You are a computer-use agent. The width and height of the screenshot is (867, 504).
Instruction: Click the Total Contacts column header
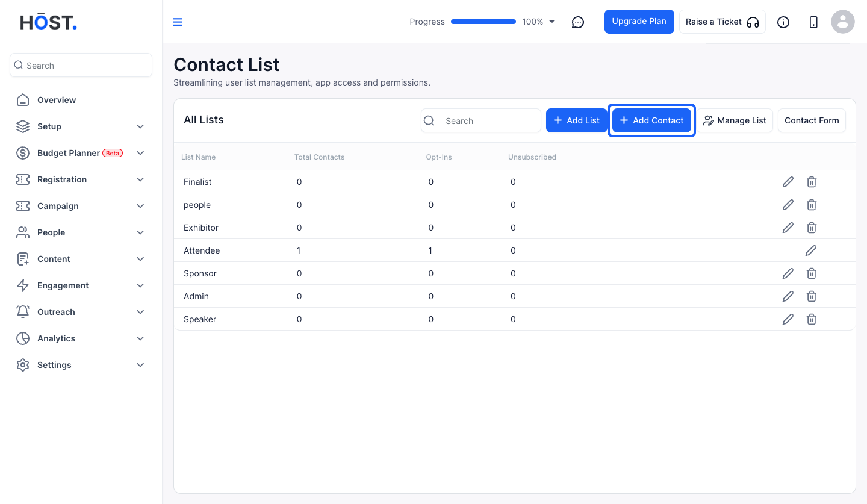[x=319, y=157]
